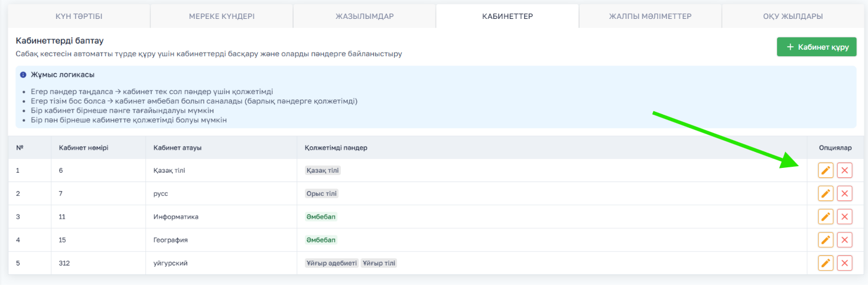
Task: Click cabinet number 15
Action: coord(62,240)
